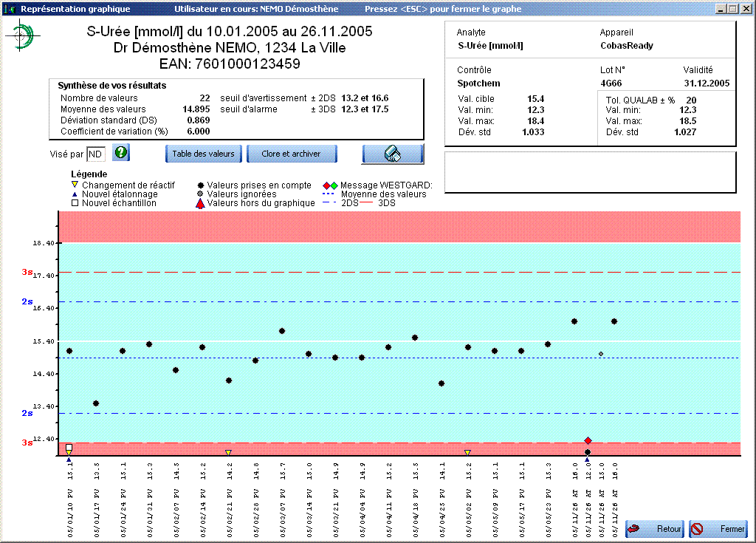This screenshot has width=756, height=543.
Task: Click yellow reagent-change triangle at 05/02/21
Action: [x=228, y=452]
